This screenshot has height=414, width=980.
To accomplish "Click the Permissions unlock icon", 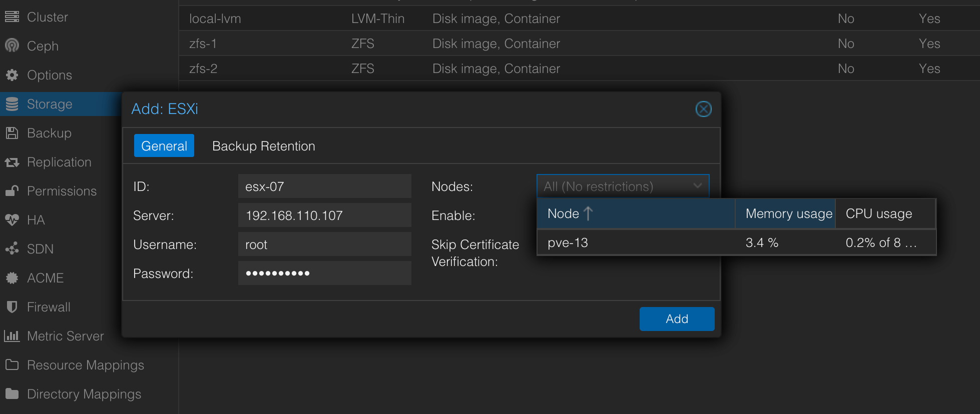I will (12, 190).
